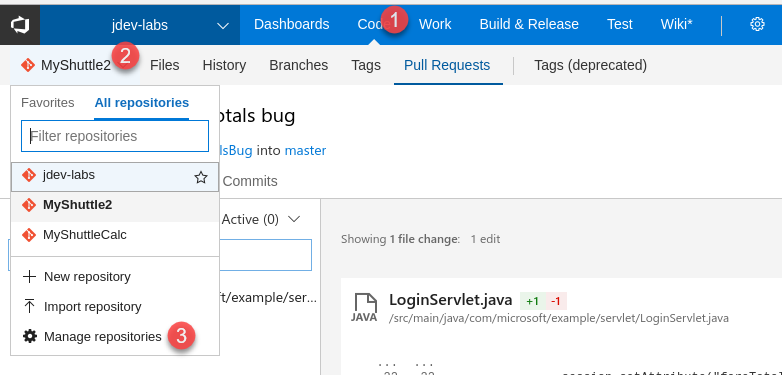Switch to the Files tab

click(165, 65)
